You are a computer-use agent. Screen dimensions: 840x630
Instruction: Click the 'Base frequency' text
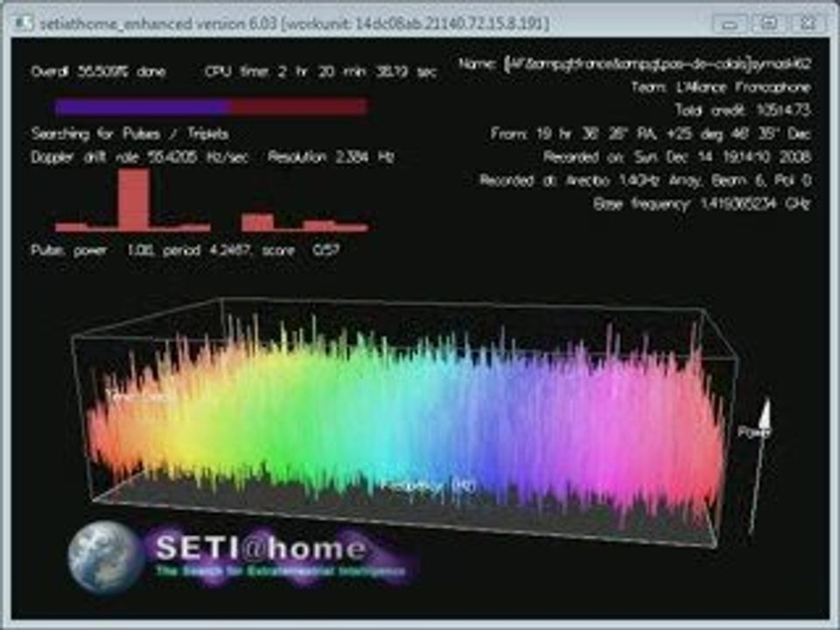tap(703, 204)
